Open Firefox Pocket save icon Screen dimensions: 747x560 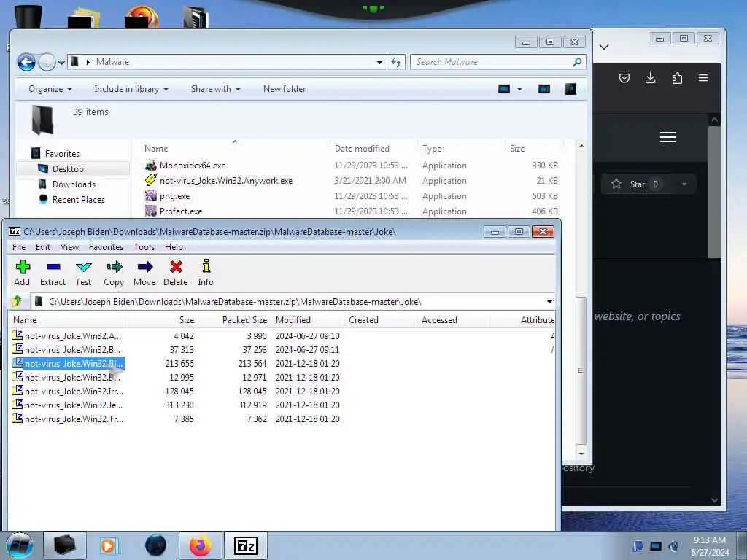(x=624, y=78)
